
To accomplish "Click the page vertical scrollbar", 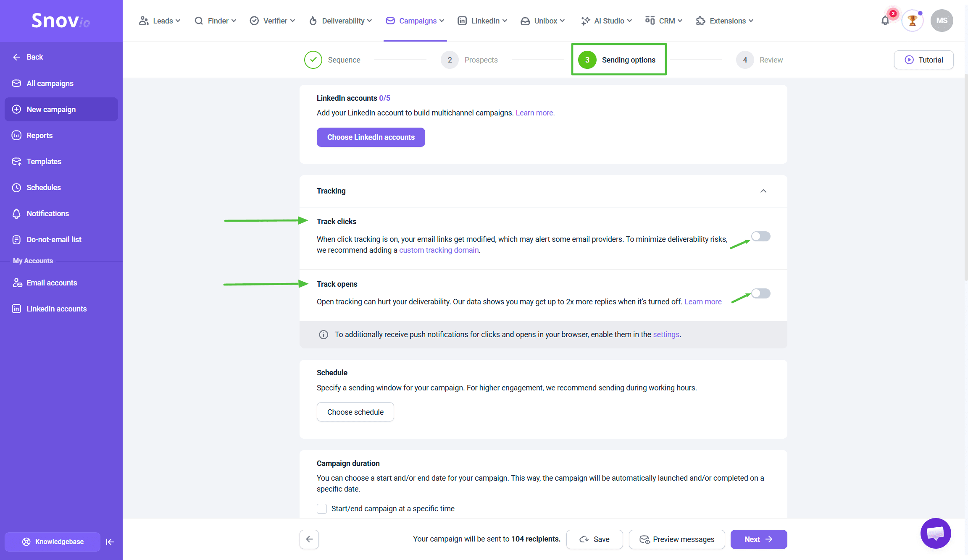I will click(x=966, y=176).
